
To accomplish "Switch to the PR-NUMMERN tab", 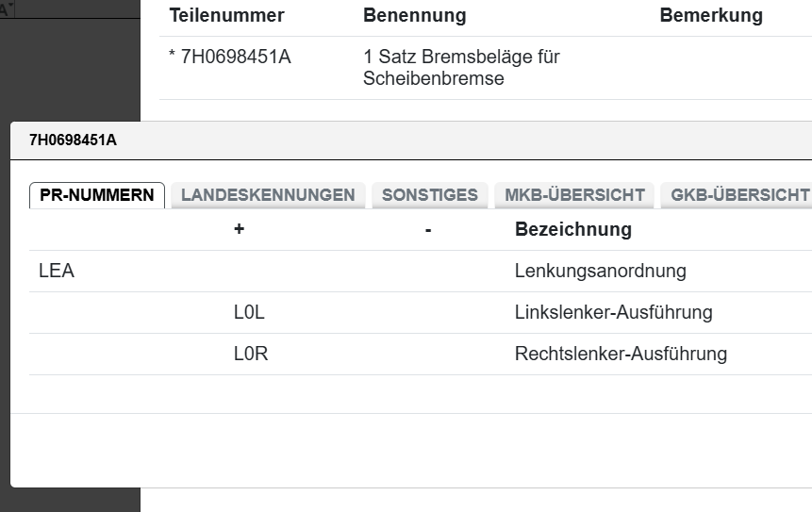I will (x=97, y=195).
